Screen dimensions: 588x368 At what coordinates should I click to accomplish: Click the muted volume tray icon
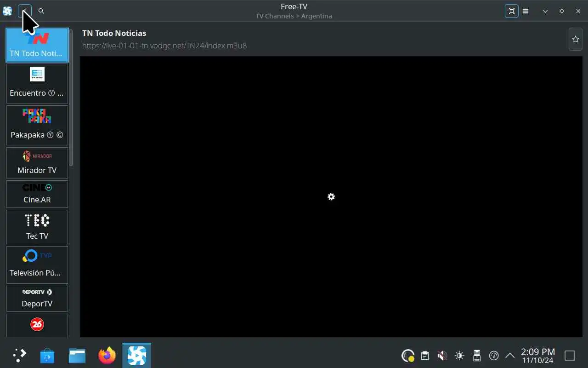point(442,356)
